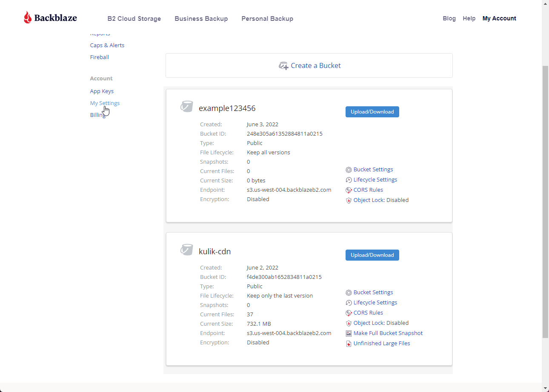Screen dimensions: 549x392
Task: Open Personal Backup in top navigation
Action: (x=267, y=19)
